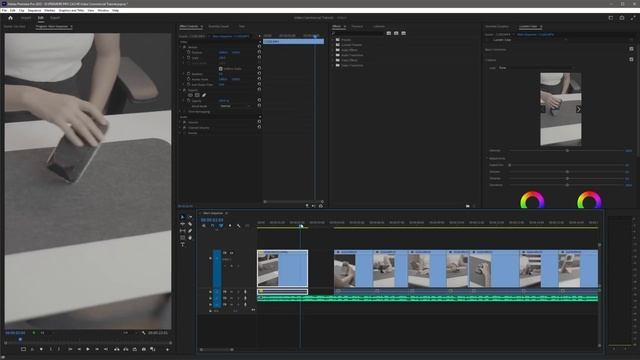640x360 pixels.
Task: Expand Video Effects folder
Action: point(333,60)
